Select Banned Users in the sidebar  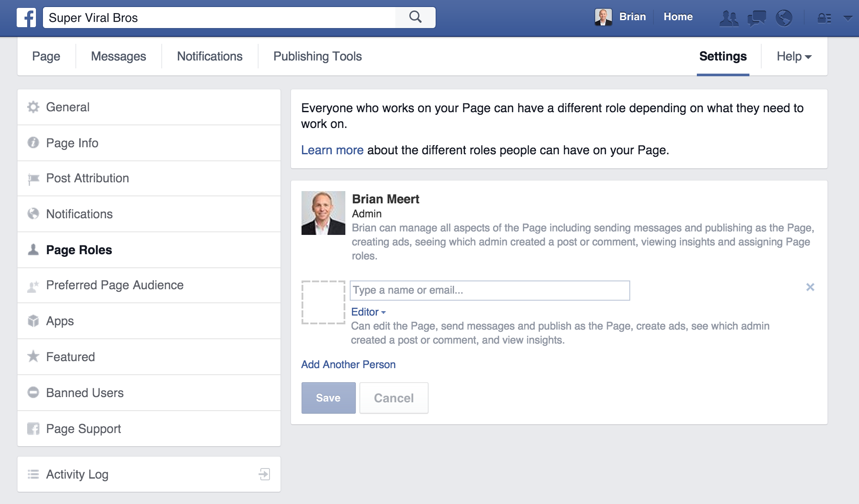pyautogui.click(x=149, y=393)
